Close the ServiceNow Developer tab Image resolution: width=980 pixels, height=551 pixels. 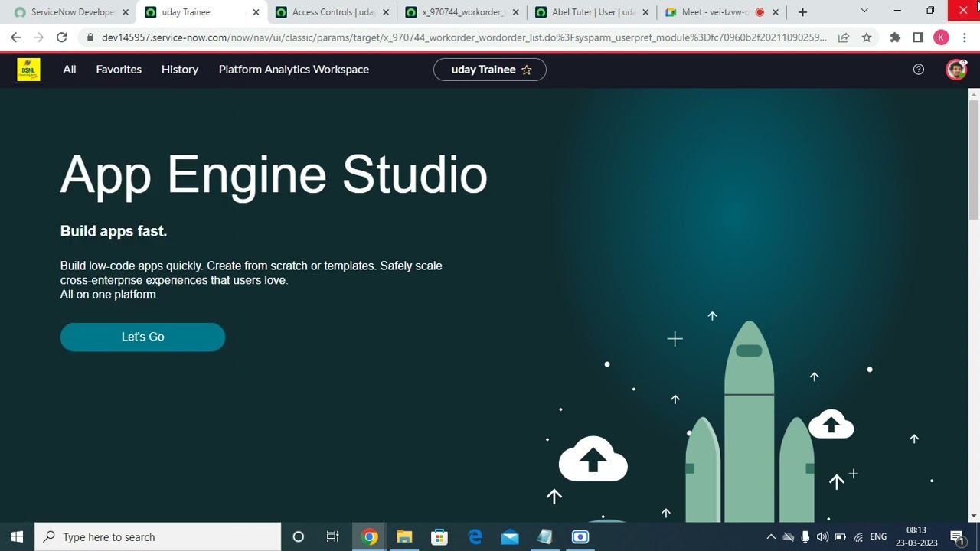point(126,12)
